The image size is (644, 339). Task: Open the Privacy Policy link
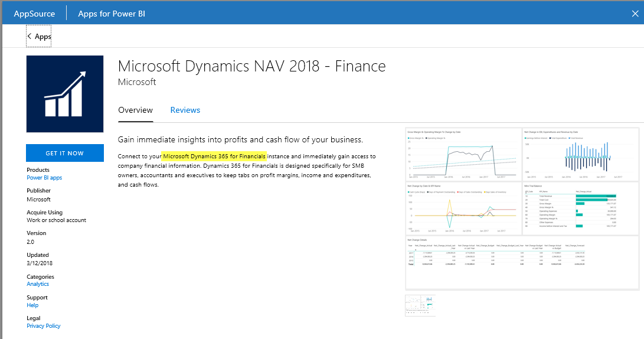[44, 326]
